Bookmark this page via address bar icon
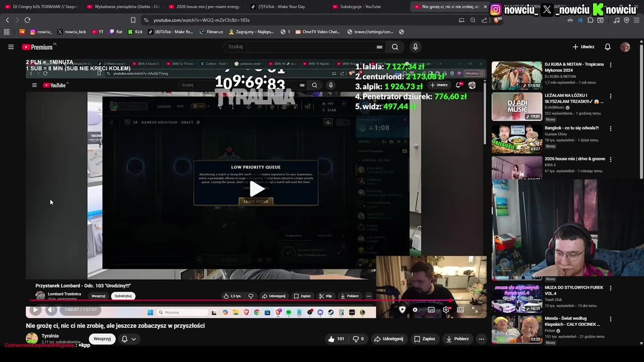The height and width of the screenshot is (362, 644). (x=133, y=20)
